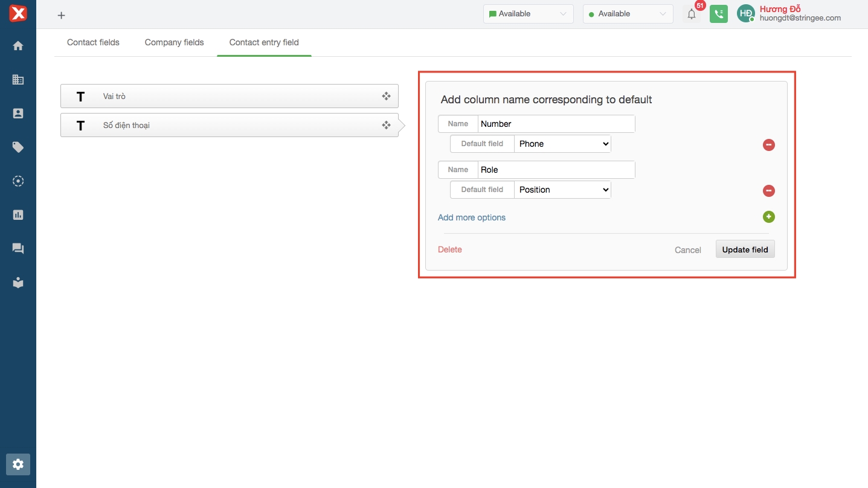Click the notification bell icon

692,14
